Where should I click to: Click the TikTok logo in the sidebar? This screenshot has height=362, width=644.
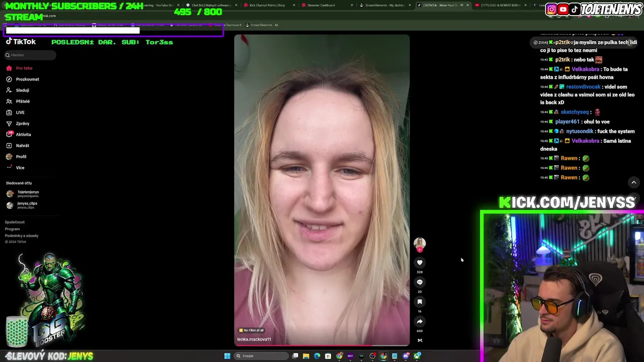click(x=21, y=42)
